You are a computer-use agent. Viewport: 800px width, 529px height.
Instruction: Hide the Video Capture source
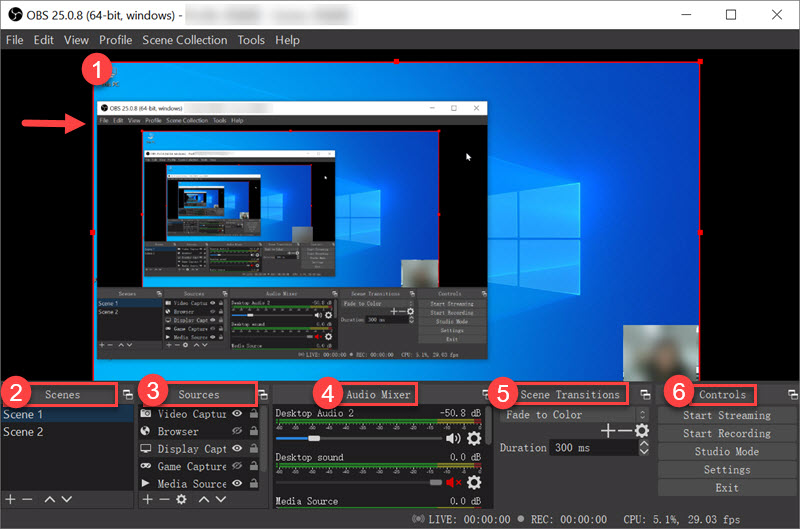237,414
